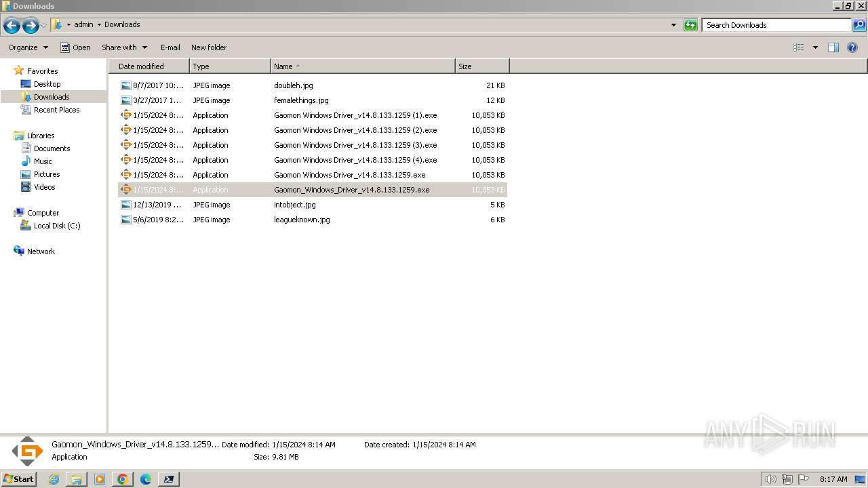
Task: Click the Open toolbar button
Action: pos(75,47)
